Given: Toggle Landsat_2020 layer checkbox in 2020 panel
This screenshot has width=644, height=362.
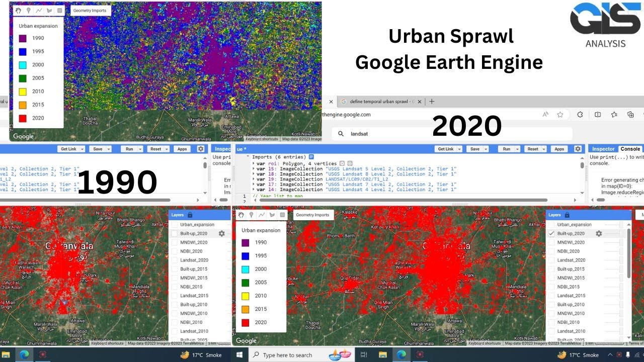Looking at the screenshot, I should tap(552, 260).
